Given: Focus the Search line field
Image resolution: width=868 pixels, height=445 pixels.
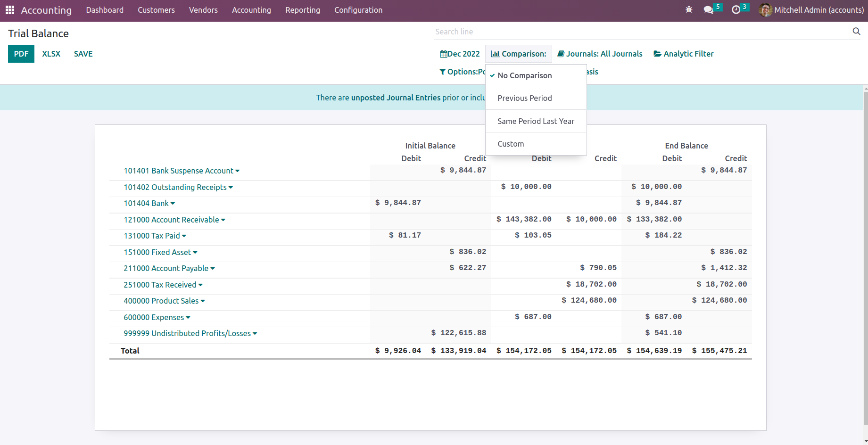Looking at the screenshot, I should pyautogui.click(x=641, y=32).
